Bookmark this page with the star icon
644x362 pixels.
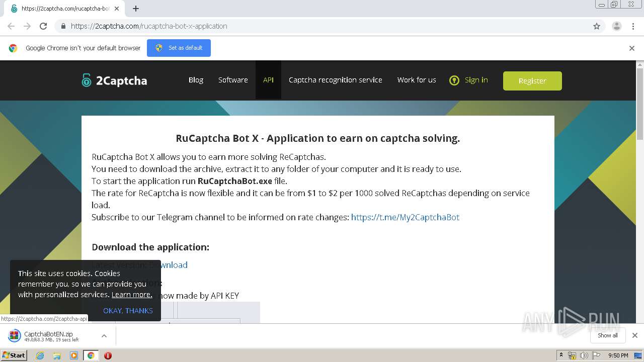click(597, 26)
